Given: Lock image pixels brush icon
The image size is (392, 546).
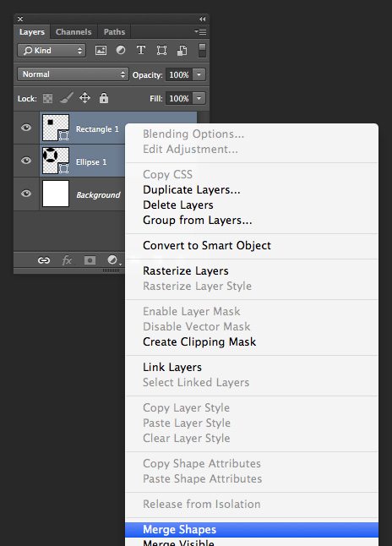Looking at the screenshot, I should pyautogui.click(x=66, y=98).
